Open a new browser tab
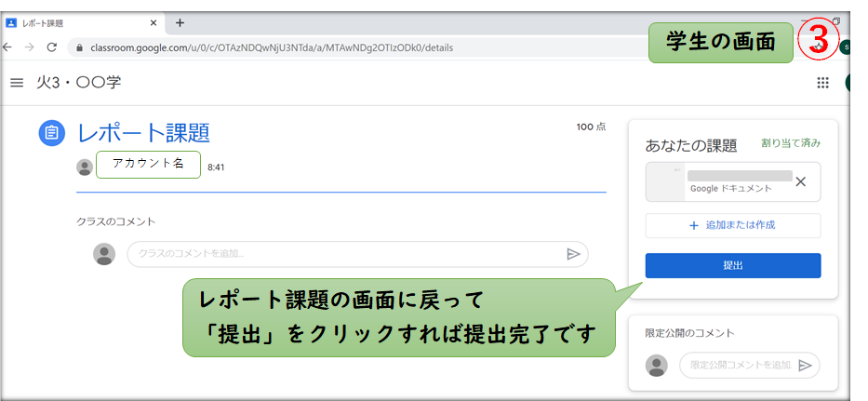Screen dimensions: 868x401 (180, 22)
